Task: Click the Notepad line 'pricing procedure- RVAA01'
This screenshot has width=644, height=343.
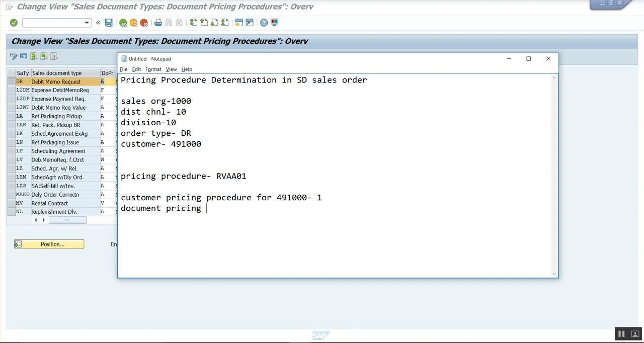Action: point(183,176)
